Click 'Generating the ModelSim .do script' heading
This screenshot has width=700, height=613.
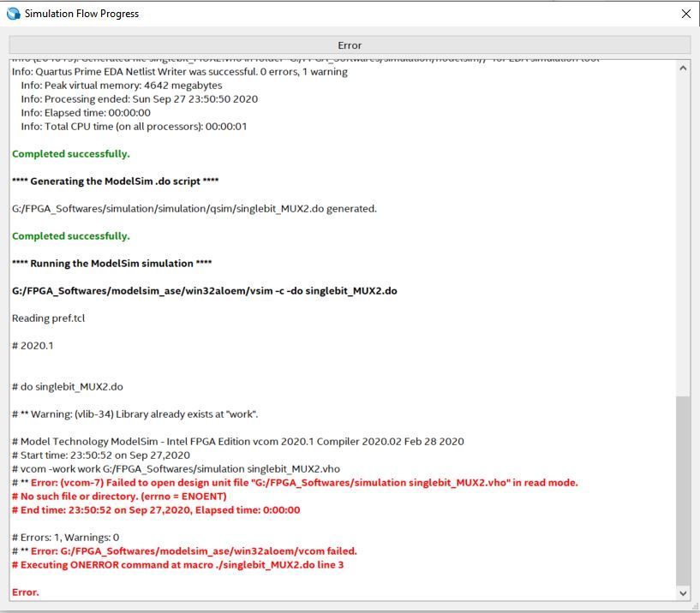click(x=115, y=182)
